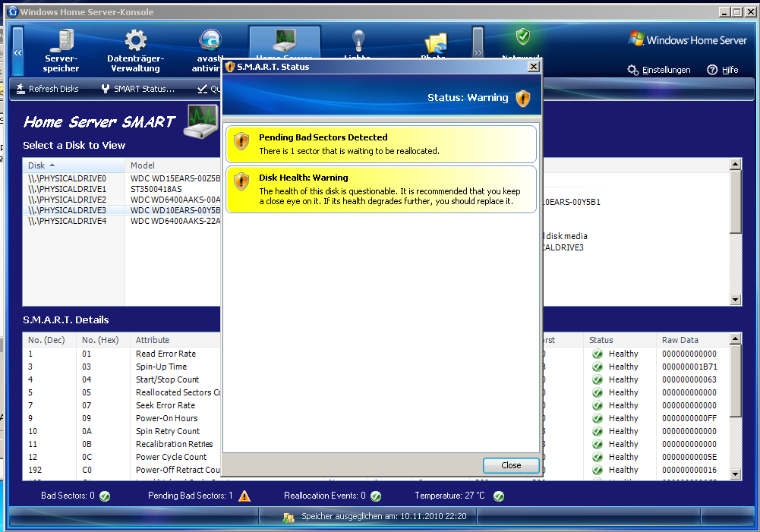Open the Network tab green shield icon
The height and width of the screenshot is (532, 760).
point(522,36)
